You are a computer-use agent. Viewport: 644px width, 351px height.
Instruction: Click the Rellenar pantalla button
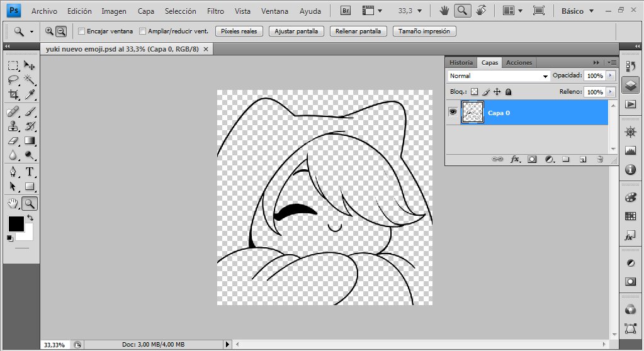(x=358, y=31)
